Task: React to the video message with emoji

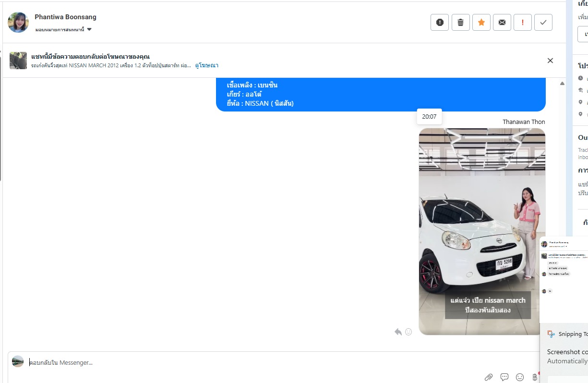Action: pyautogui.click(x=408, y=332)
